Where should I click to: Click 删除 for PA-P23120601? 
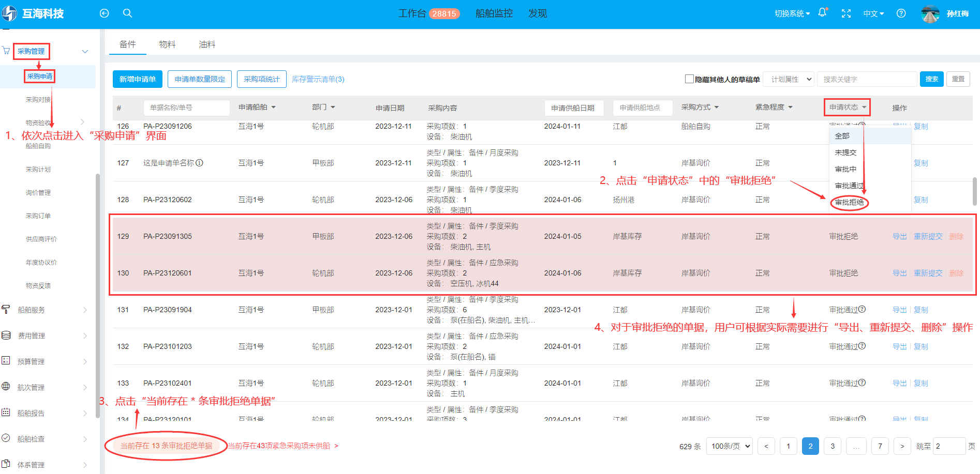(956, 273)
